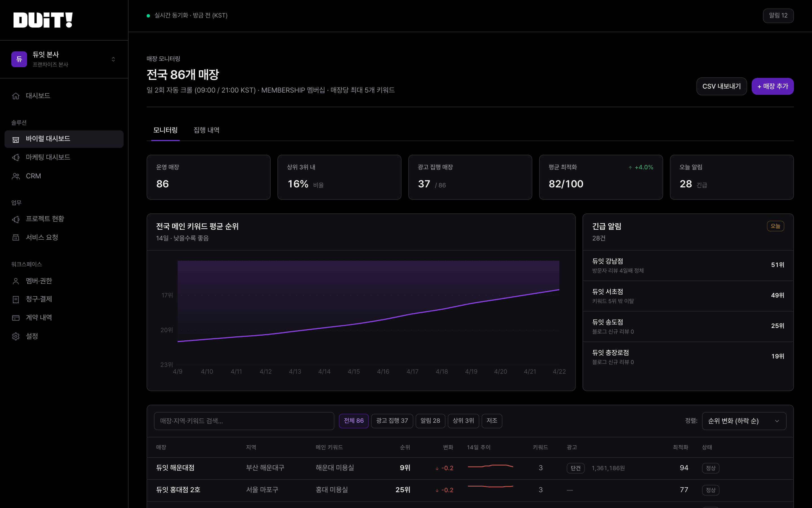Click the 서비스 요청 icon

pyautogui.click(x=16, y=238)
